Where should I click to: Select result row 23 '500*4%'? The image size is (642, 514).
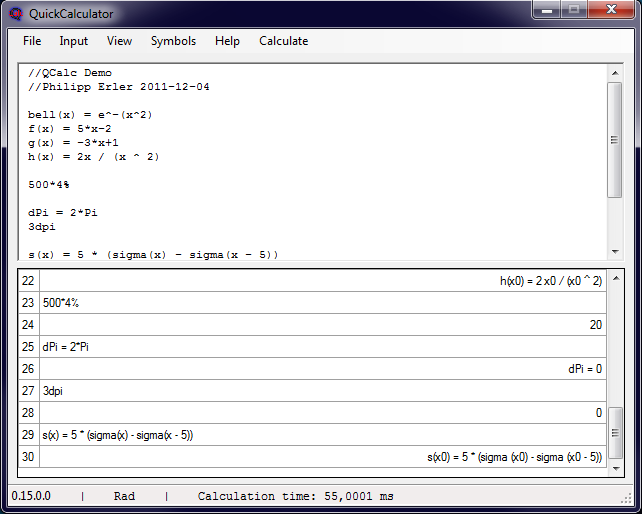coord(323,303)
